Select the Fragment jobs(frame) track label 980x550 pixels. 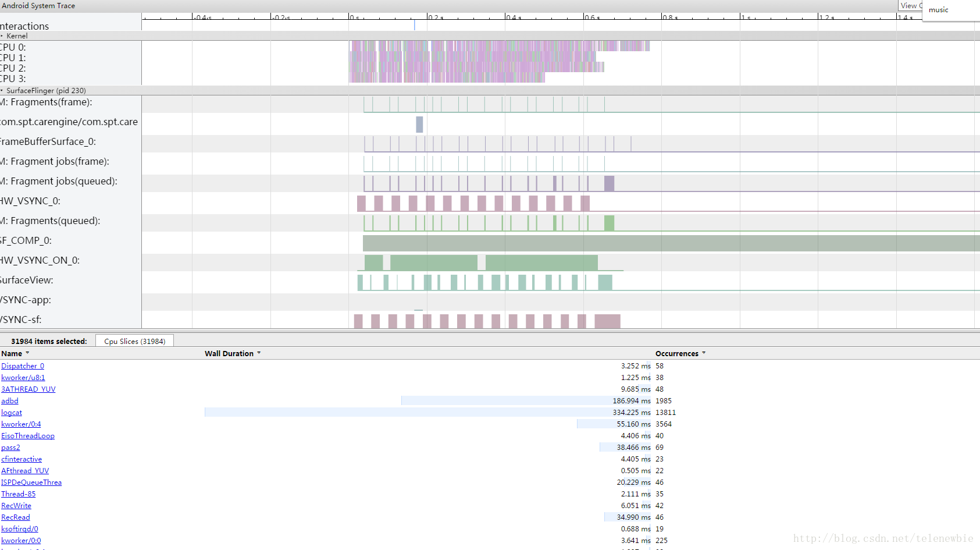coord(55,161)
